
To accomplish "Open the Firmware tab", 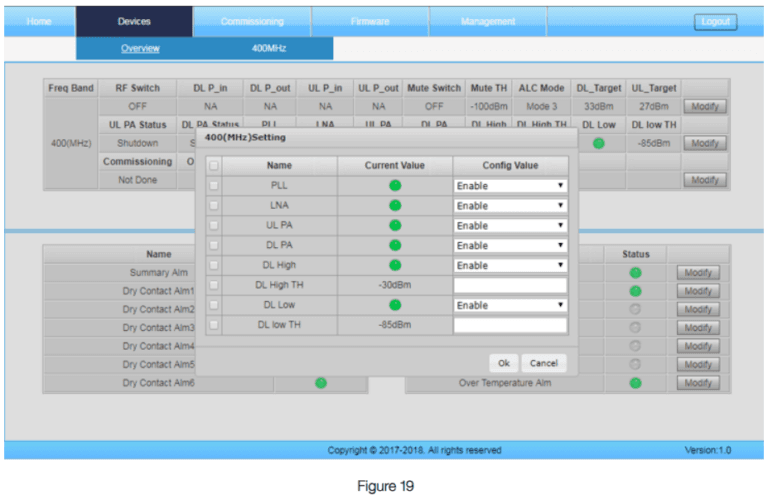I will pos(370,21).
